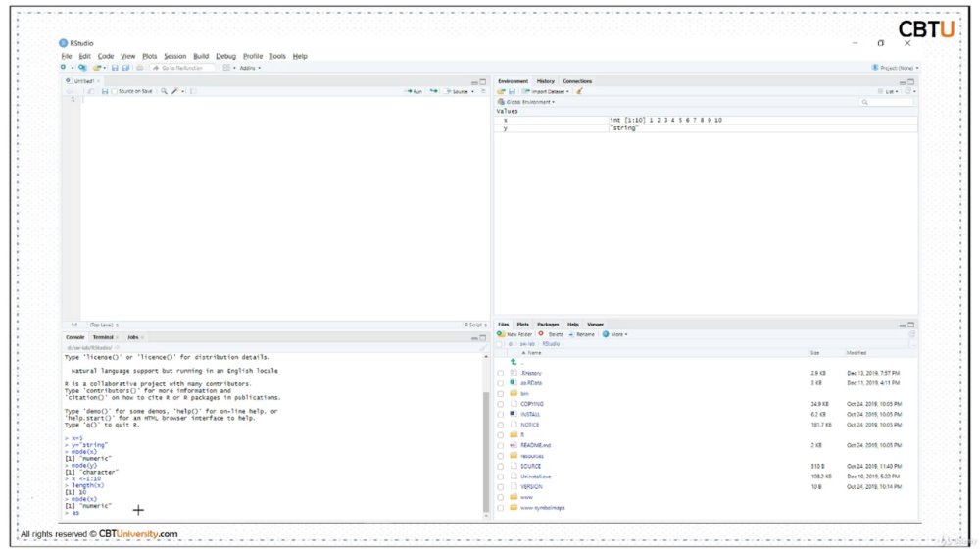
Task: Click the Find/Replace magnifier icon in editor
Action: click(x=164, y=91)
